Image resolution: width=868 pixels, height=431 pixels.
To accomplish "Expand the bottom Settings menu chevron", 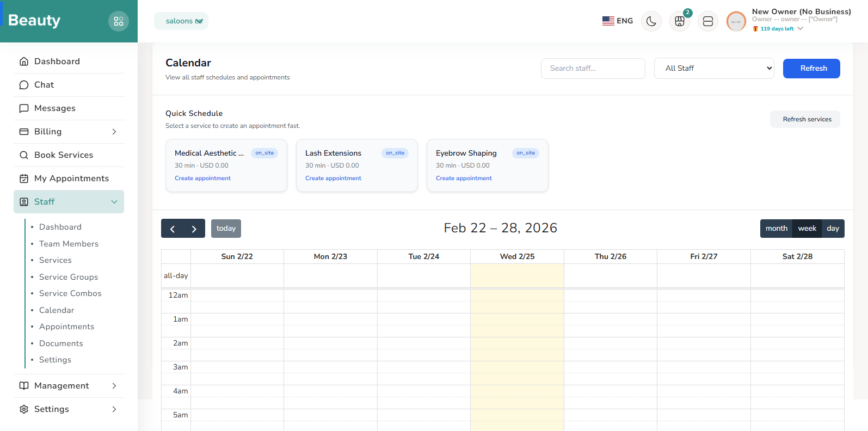I will [114, 409].
